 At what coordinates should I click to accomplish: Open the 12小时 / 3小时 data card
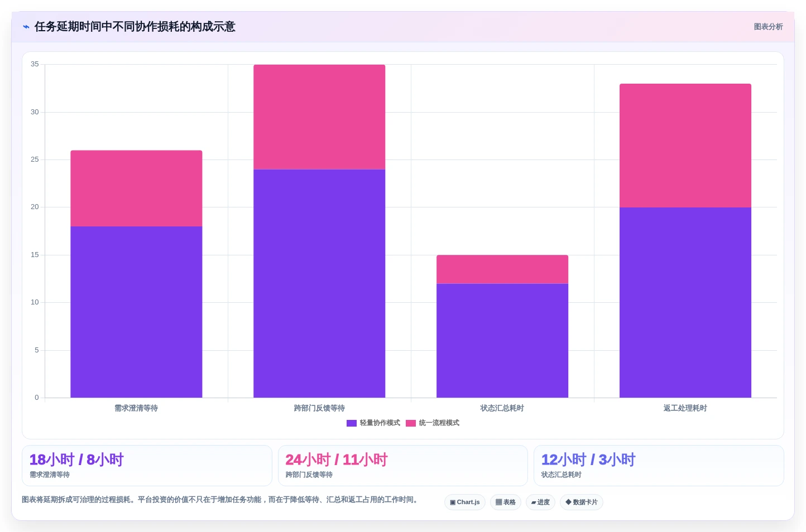(659, 466)
